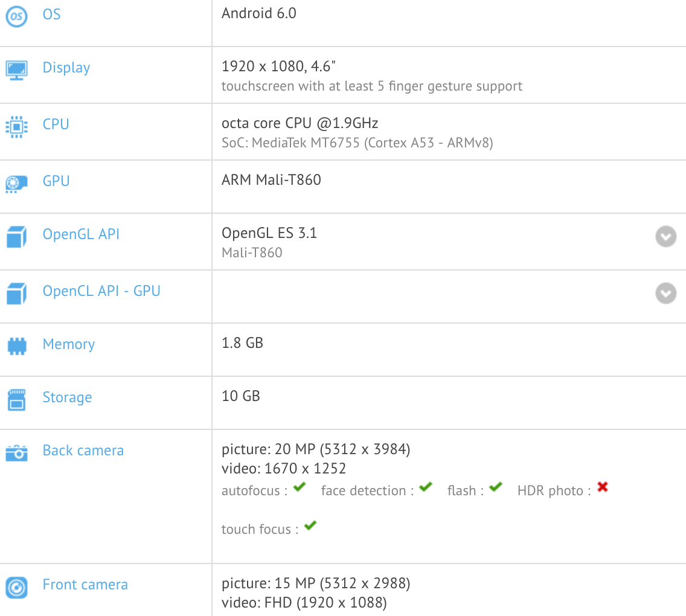686x616 pixels.
Task: Click the GPU graphics card icon
Action: pos(17,184)
